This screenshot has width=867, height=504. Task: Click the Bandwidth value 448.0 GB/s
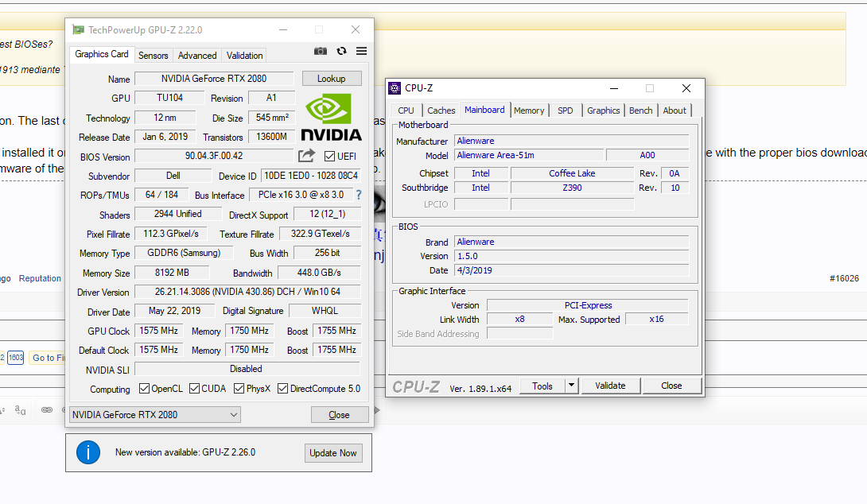319,273
